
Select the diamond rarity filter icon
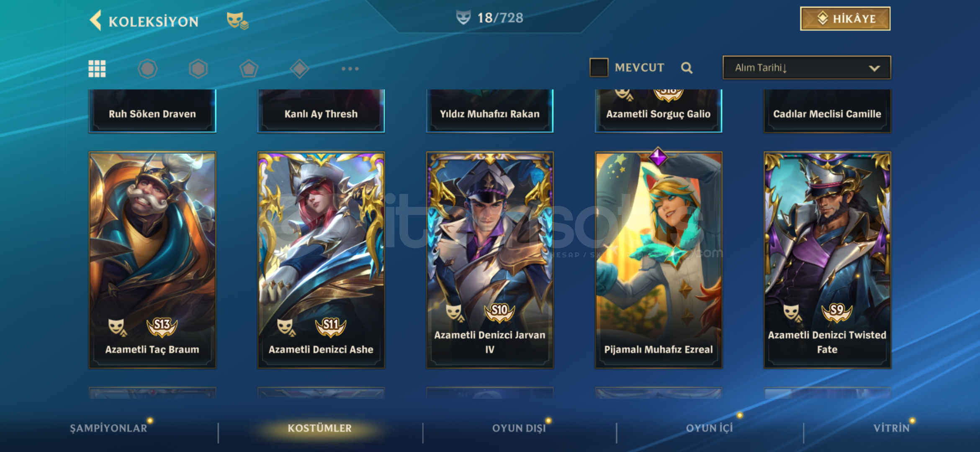pyautogui.click(x=299, y=69)
